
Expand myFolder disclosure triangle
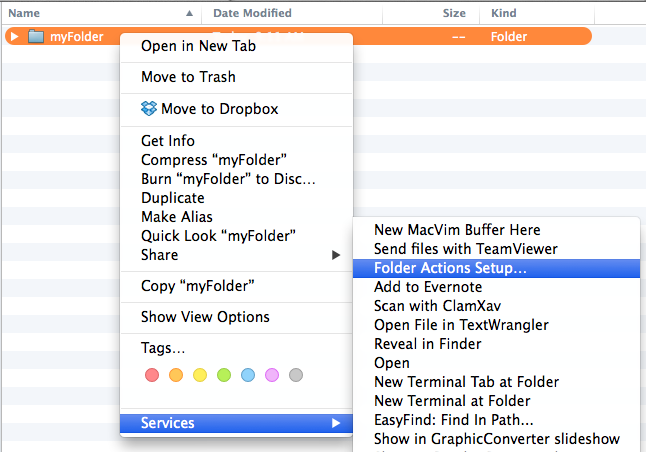[x=14, y=37]
